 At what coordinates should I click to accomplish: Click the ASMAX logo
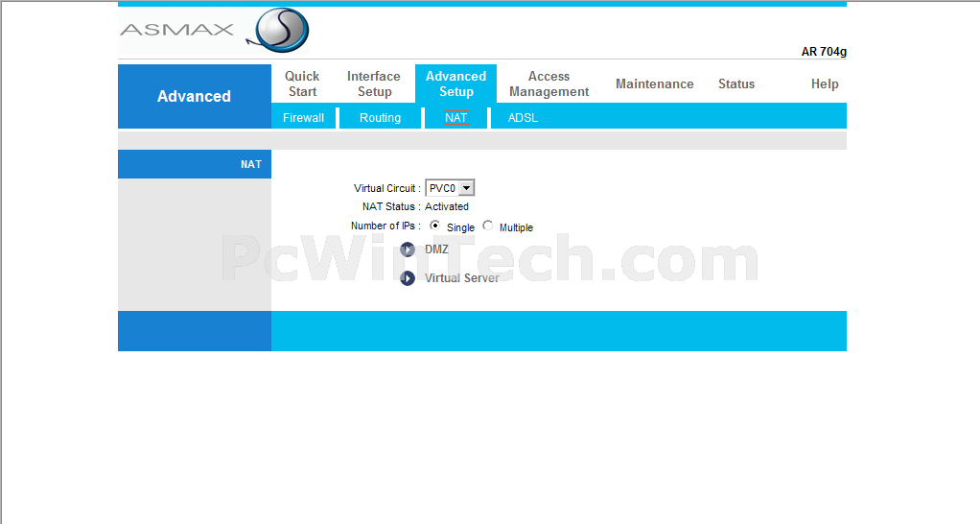pyautogui.click(x=214, y=31)
